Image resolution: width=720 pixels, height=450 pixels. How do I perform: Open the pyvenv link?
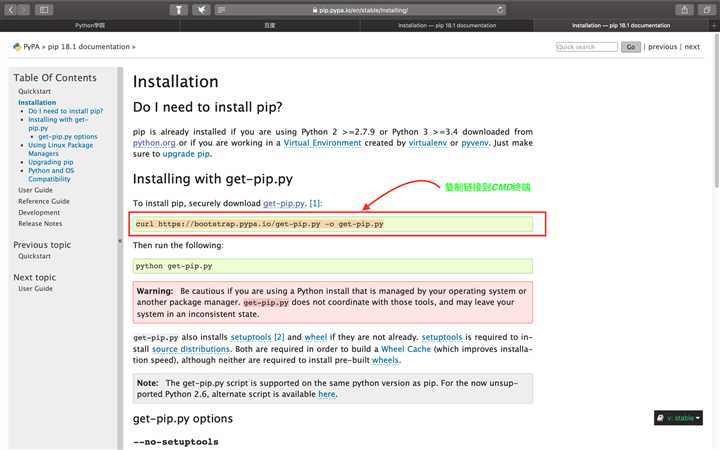click(x=475, y=143)
